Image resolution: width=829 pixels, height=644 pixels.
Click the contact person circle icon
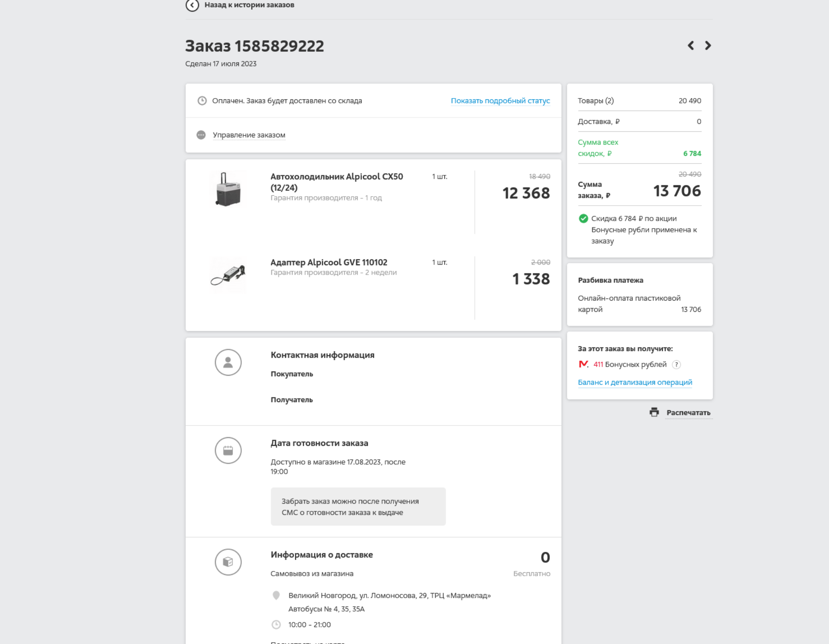coord(228,362)
